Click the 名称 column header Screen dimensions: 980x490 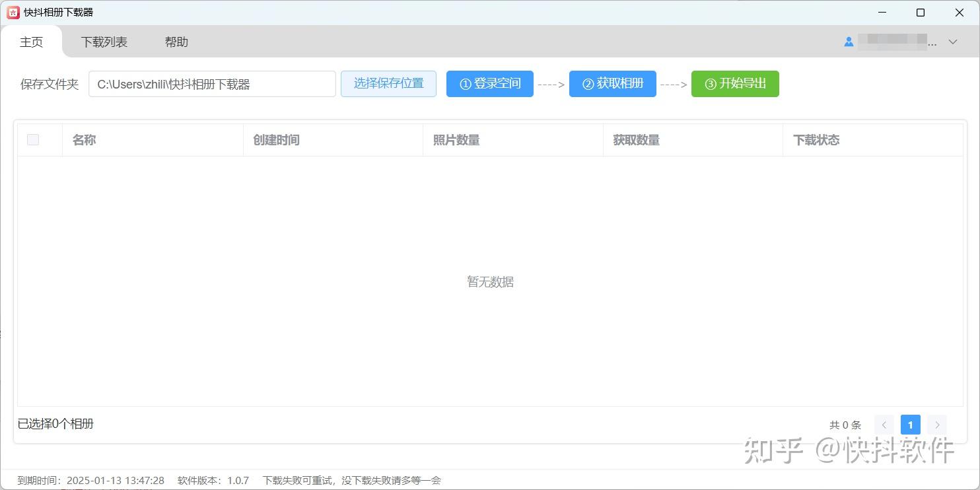click(x=84, y=139)
